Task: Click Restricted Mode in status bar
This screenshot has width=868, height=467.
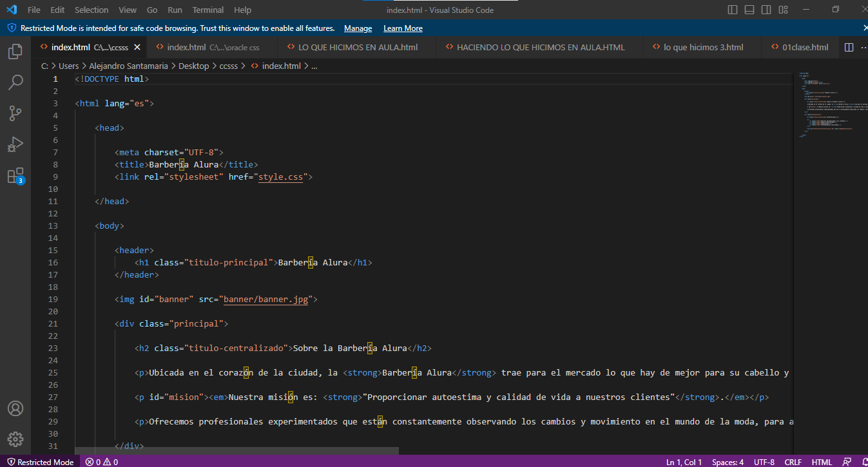Action: (x=40, y=462)
